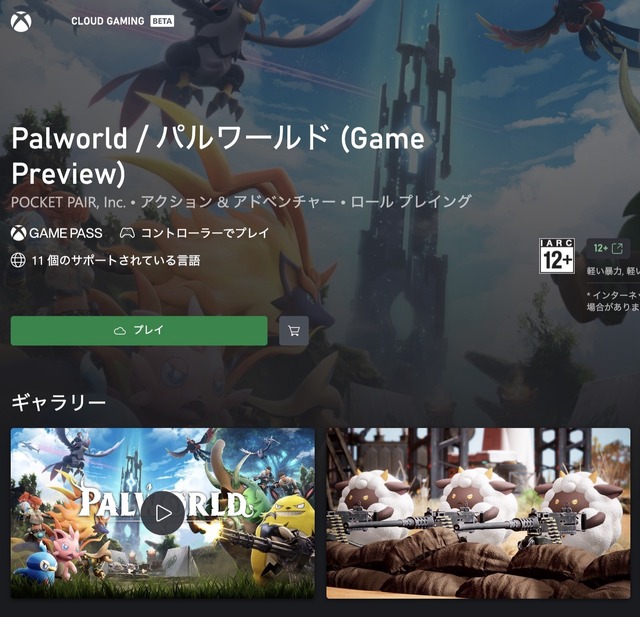Open the shopping cart purchase button
The width and height of the screenshot is (640, 617).
(x=294, y=331)
